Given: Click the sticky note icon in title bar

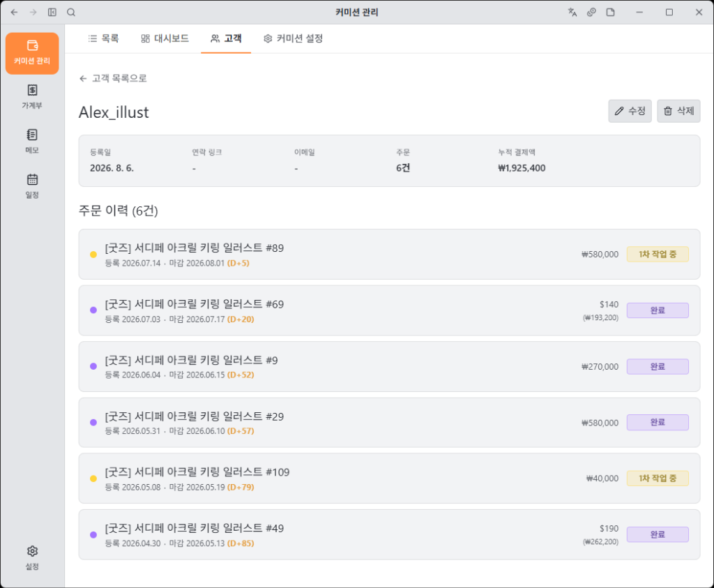Looking at the screenshot, I should click(611, 13).
